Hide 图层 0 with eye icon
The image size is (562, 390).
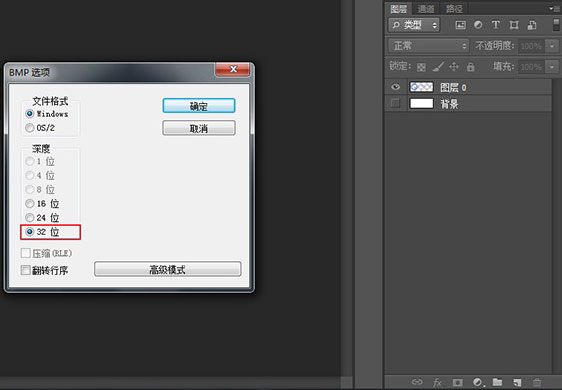tap(395, 87)
